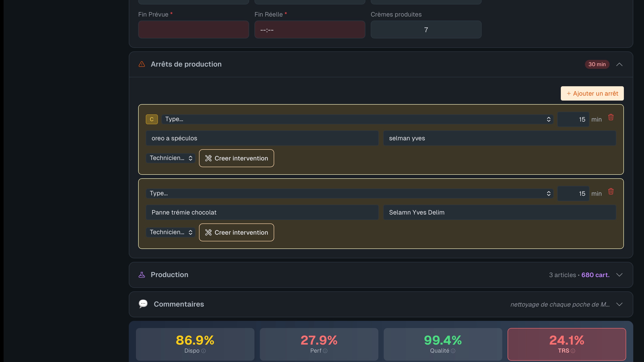Click the info icon next to Qualité
The width and height of the screenshot is (644, 362).
click(x=453, y=351)
